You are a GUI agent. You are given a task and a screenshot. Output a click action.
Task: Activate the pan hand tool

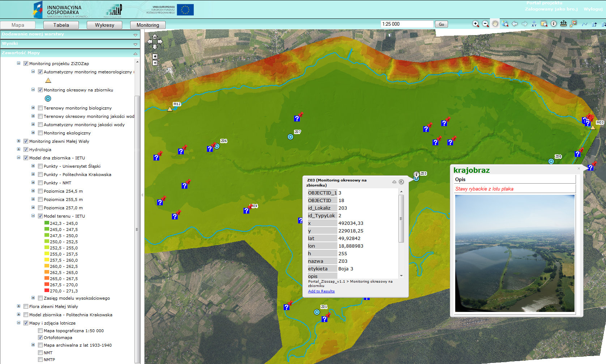tap(495, 24)
